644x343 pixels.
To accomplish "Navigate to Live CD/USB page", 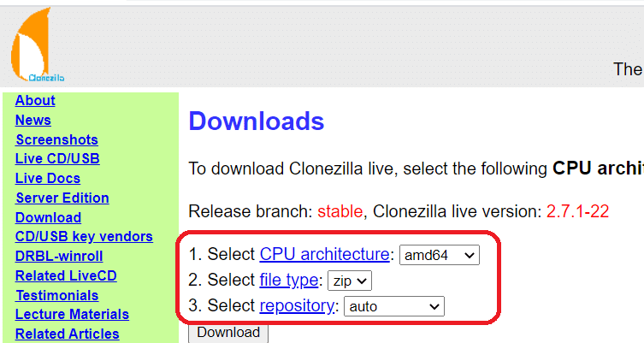I will coord(57,159).
